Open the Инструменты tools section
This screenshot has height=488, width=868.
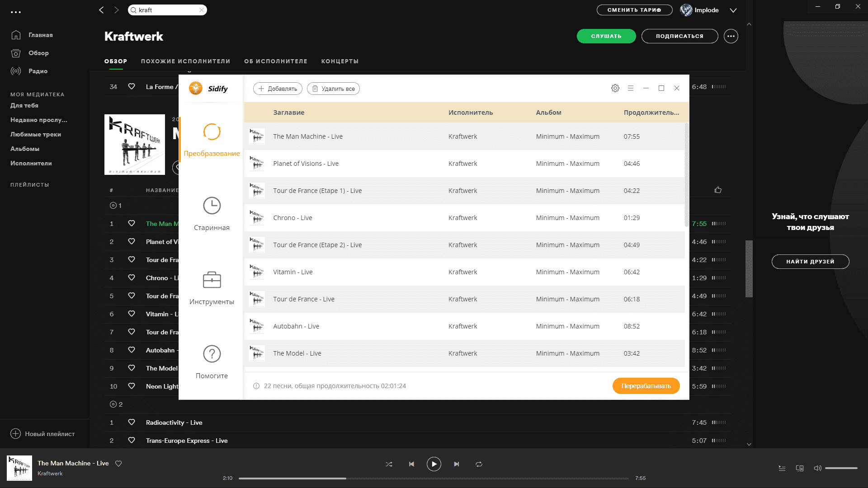coord(212,288)
